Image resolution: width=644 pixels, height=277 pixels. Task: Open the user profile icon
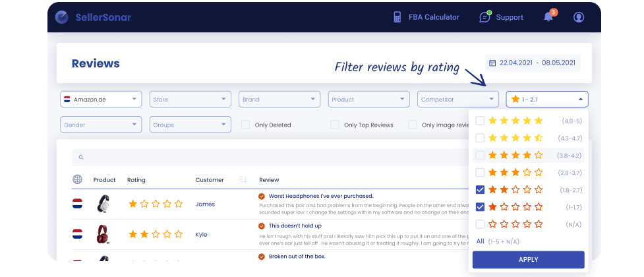click(579, 17)
